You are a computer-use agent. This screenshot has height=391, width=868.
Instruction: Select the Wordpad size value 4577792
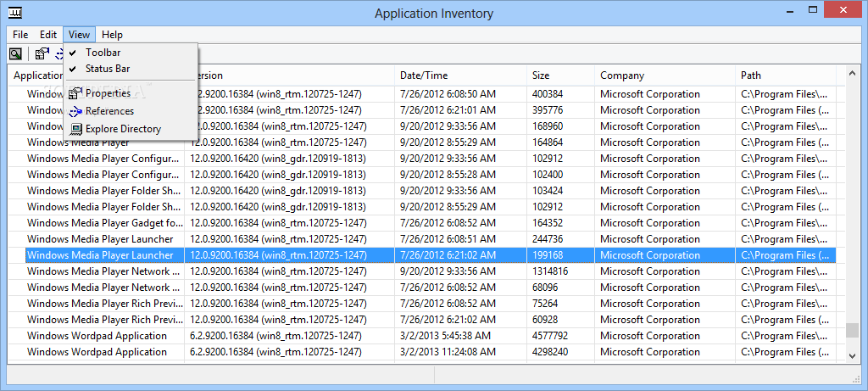[550, 336]
